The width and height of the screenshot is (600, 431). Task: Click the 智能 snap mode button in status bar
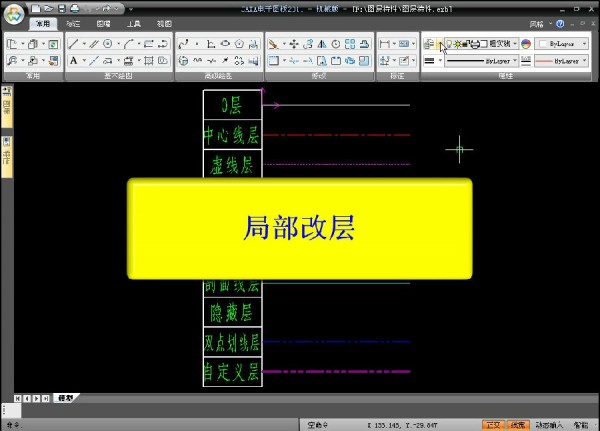pos(582,425)
